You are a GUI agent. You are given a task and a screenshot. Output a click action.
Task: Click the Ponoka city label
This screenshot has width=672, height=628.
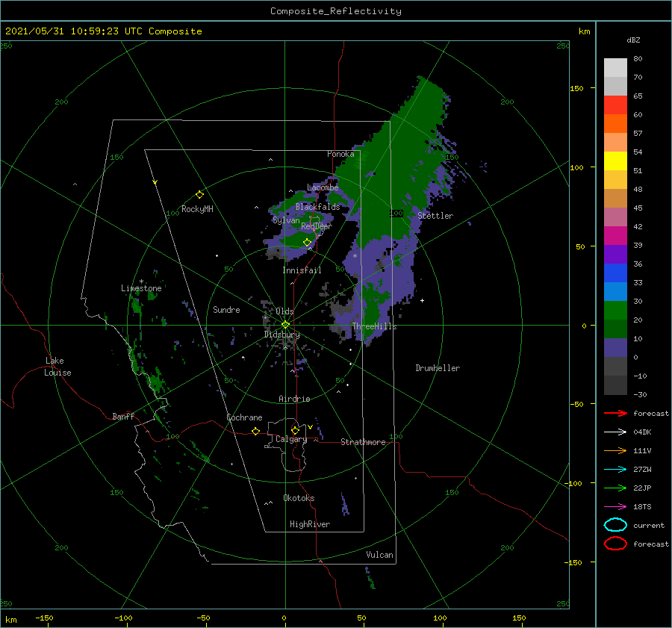(x=340, y=154)
